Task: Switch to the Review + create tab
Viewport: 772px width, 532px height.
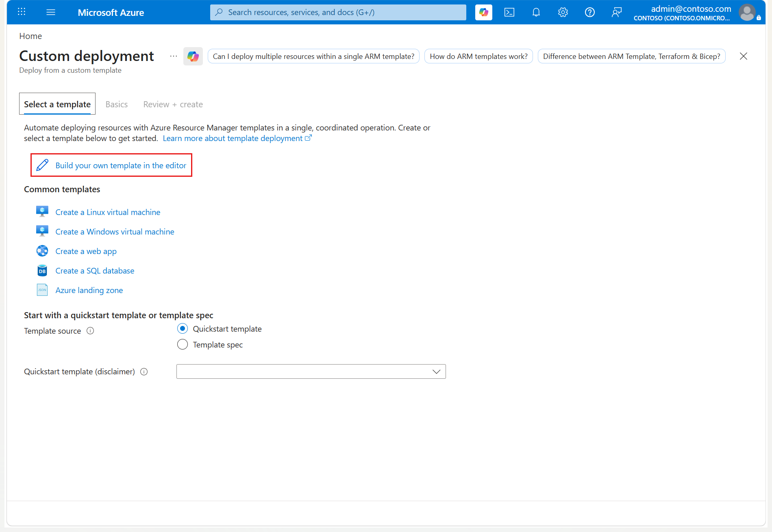Action: (x=173, y=104)
